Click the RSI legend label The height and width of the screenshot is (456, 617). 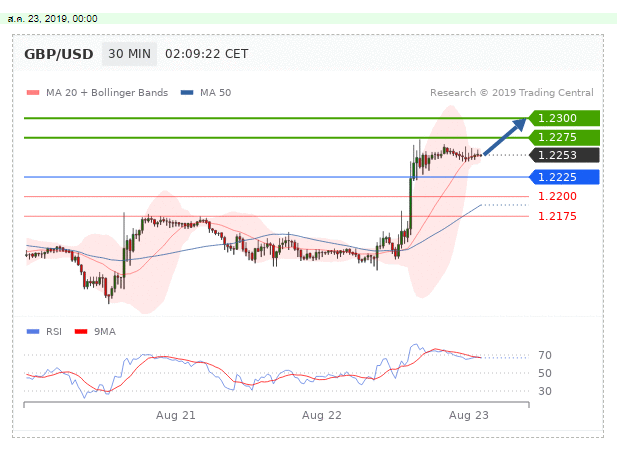(54, 332)
